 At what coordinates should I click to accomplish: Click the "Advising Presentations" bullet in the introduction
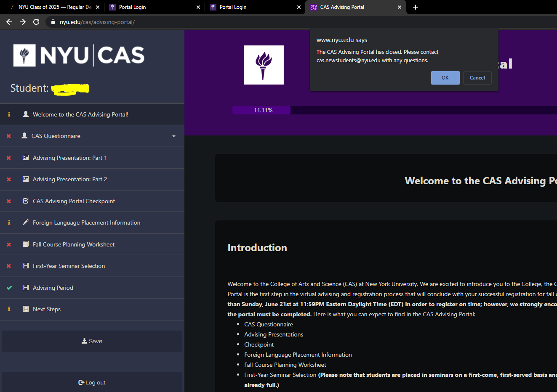click(x=274, y=334)
